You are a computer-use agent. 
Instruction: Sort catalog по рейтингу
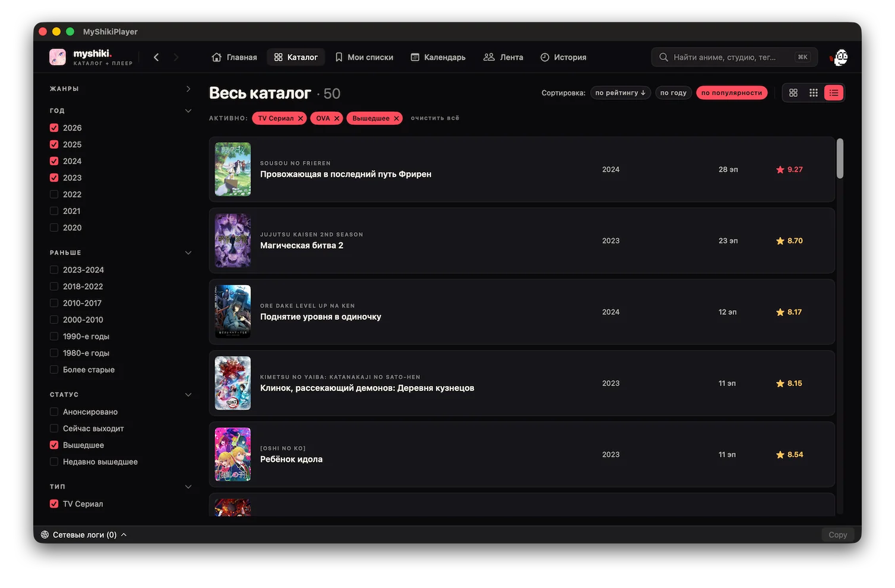tap(621, 93)
